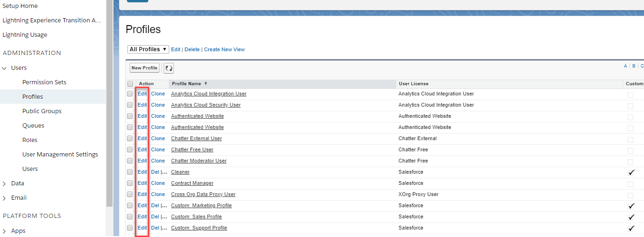The image size is (644, 237).
Task: Check the Contract Manager row checkbox
Action: pyautogui.click(x=130, y=183)
